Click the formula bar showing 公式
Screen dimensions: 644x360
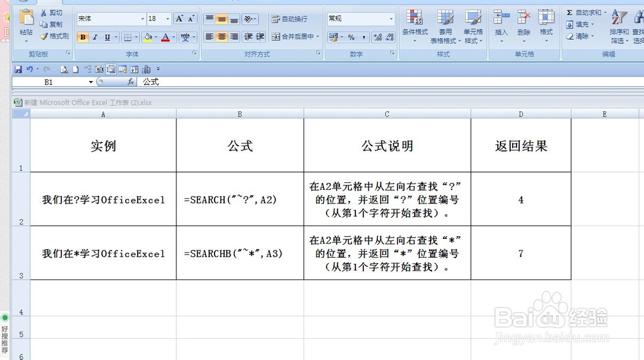(390, 82)
